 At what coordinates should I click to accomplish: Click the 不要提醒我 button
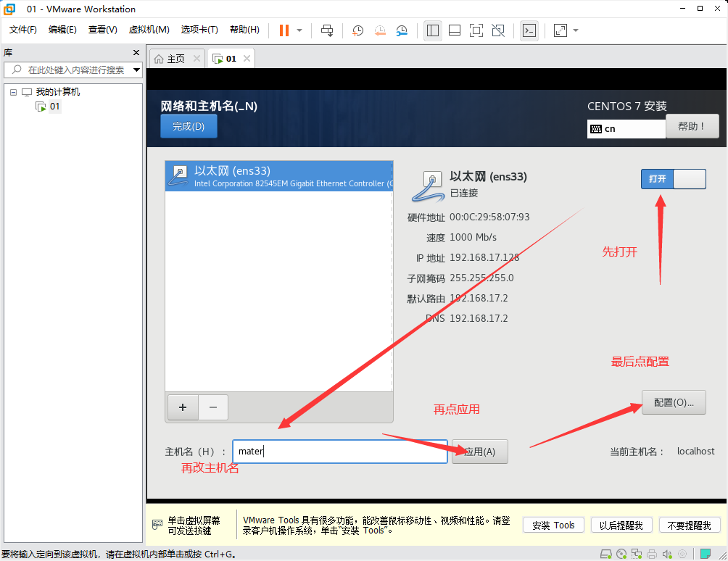tap(689, 525)
